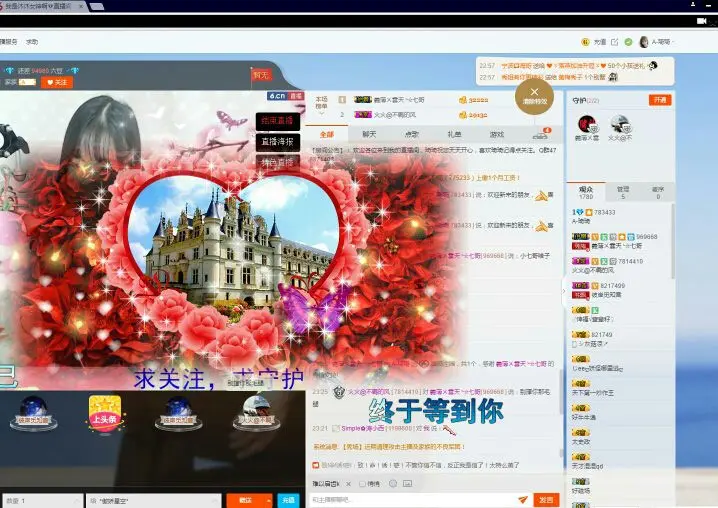
Task: Click the 结束直播 end broadcast button
Action: [277, 121]
